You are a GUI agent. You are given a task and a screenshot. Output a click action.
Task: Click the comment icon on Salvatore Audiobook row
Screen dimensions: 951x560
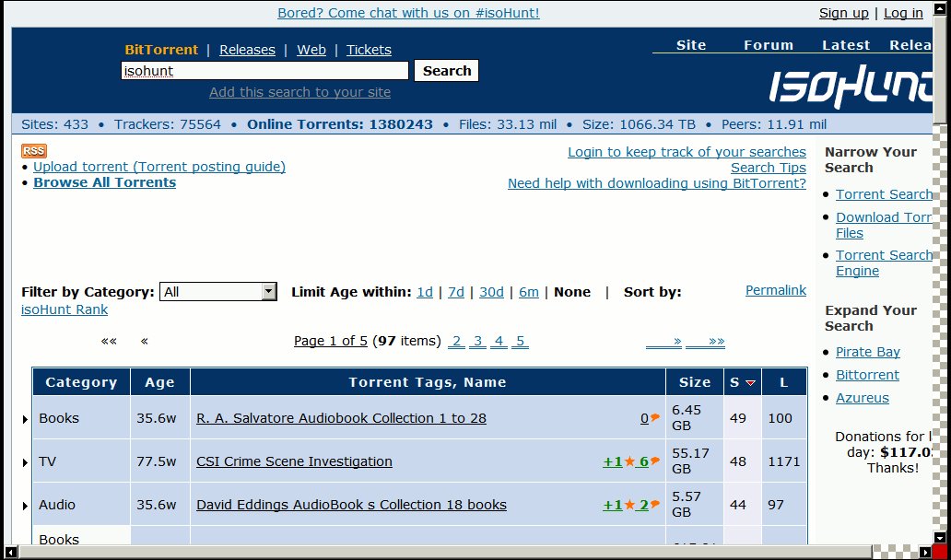click(655, 418)
